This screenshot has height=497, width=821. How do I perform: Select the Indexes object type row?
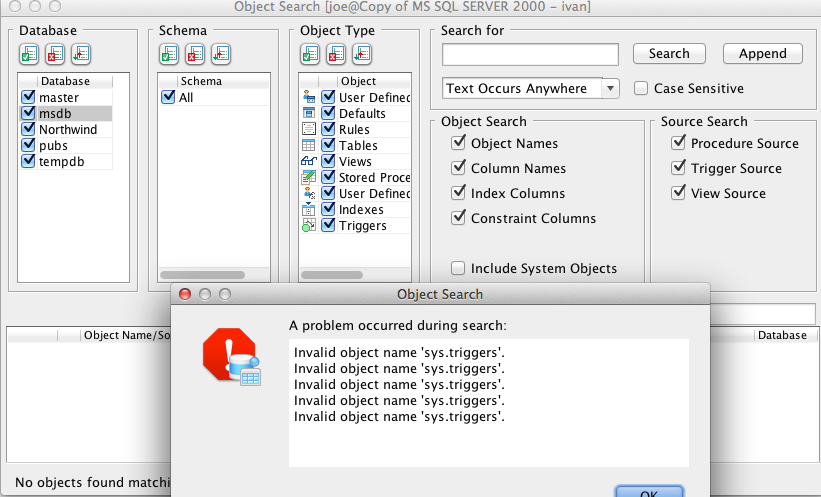point(355,209)
